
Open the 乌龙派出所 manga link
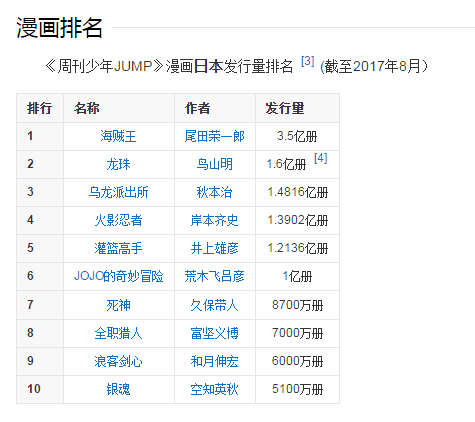pos(118,192)
